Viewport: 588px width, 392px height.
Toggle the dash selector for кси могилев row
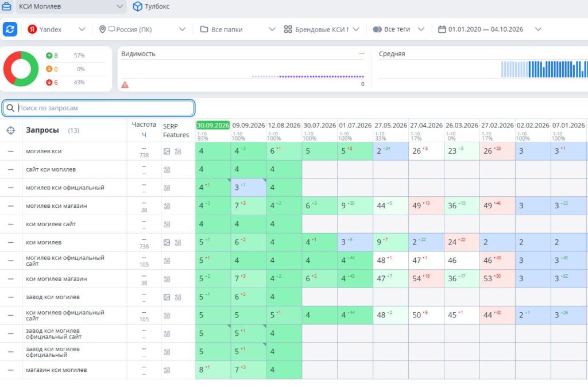(x=11, y=242)
